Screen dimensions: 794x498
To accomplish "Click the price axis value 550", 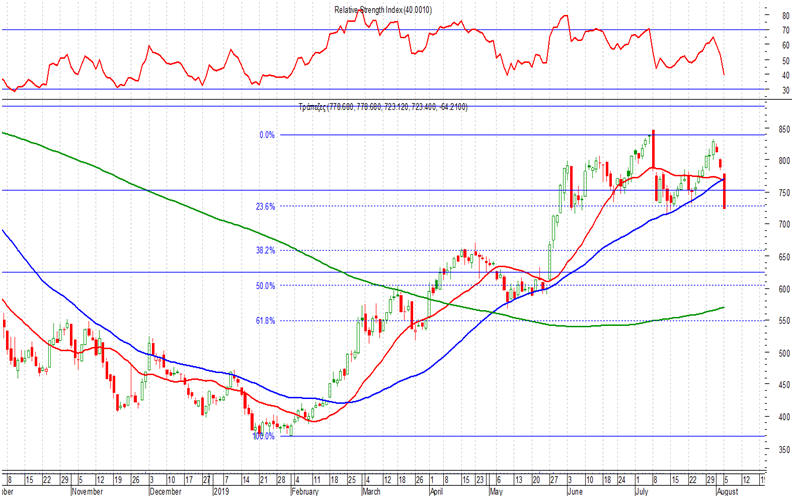I will tap(784, 321).
